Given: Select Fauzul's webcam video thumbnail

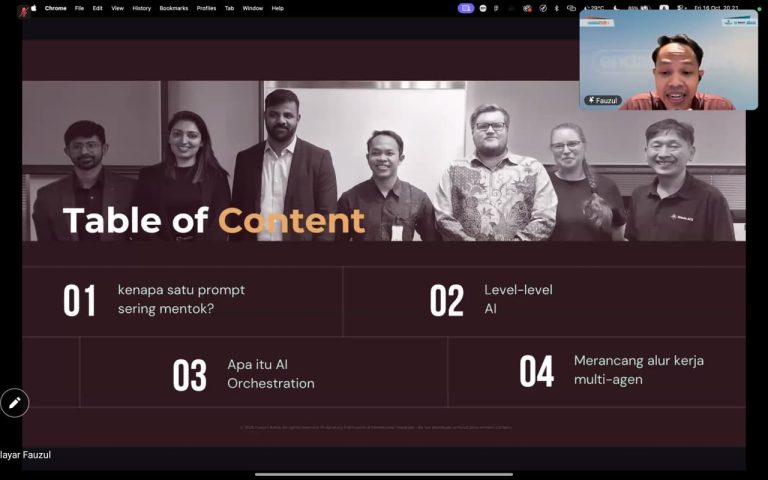Looking at the screenshot, I should point(669,60).
